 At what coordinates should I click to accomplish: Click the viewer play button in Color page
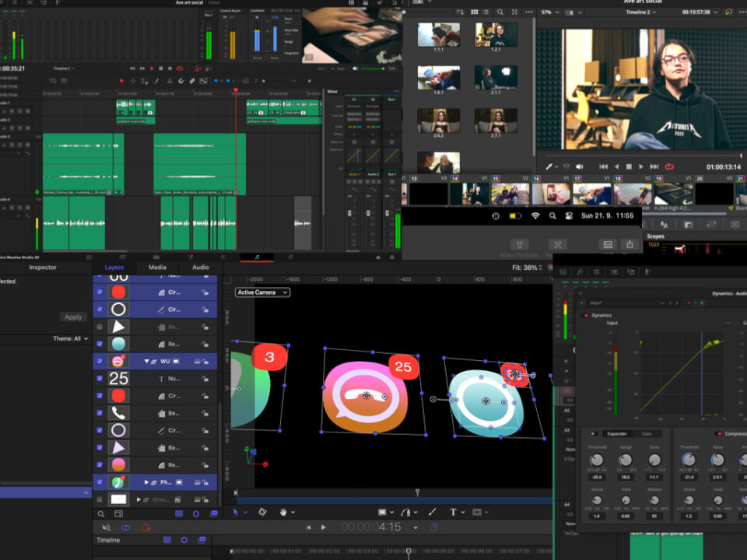tap(640, 166)
